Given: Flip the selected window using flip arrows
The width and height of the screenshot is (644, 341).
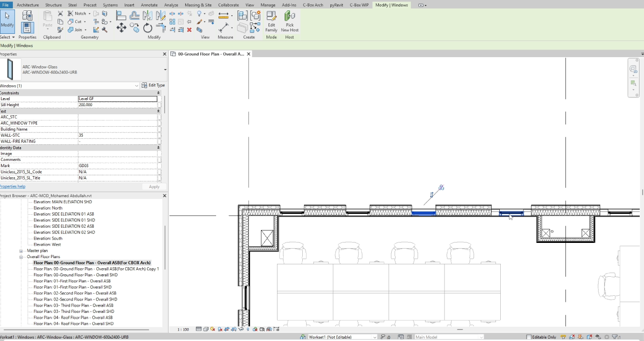Looking at the screenshot, I should (432, 194).
